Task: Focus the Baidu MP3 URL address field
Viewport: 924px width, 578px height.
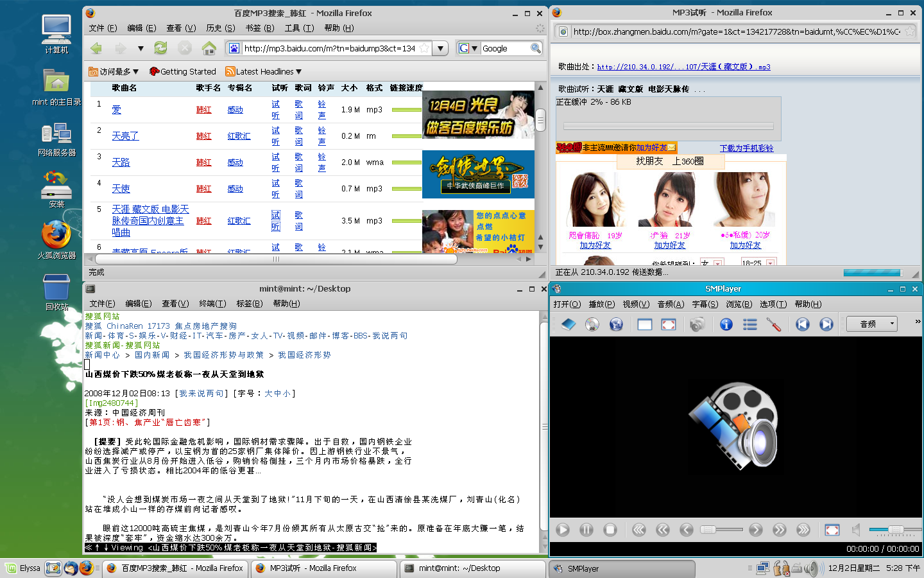Action: tap(330, 48)
